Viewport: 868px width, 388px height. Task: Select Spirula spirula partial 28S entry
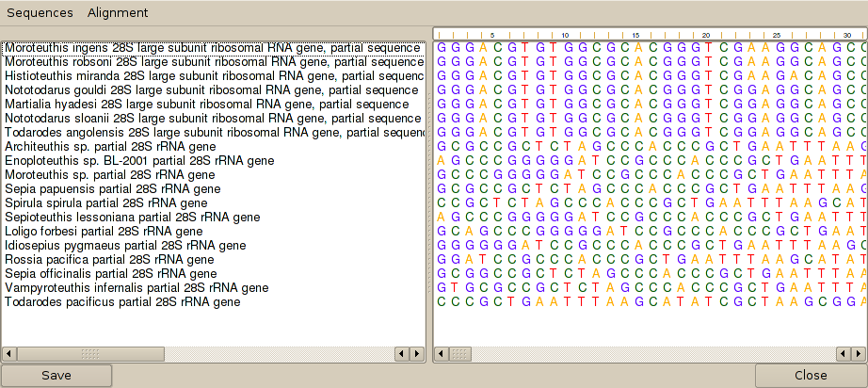click(105, 202)
